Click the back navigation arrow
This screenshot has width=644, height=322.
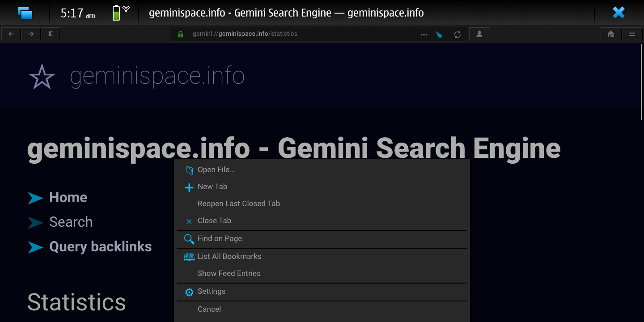click(x=11, y=34)
